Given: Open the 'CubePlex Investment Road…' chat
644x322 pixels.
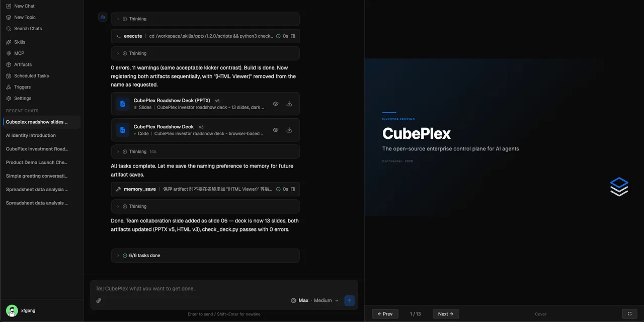Looking at the screenshot, I should tap(42, 149).
